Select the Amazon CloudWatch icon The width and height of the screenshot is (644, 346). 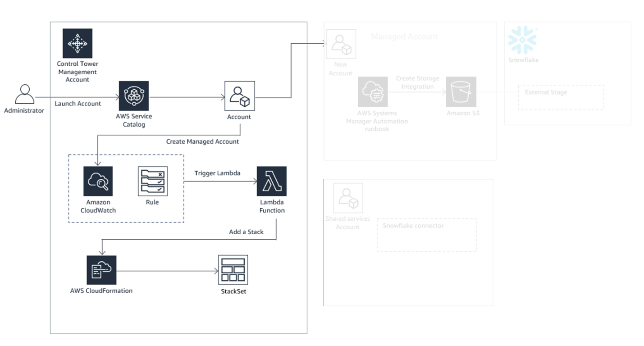(98, 181)
